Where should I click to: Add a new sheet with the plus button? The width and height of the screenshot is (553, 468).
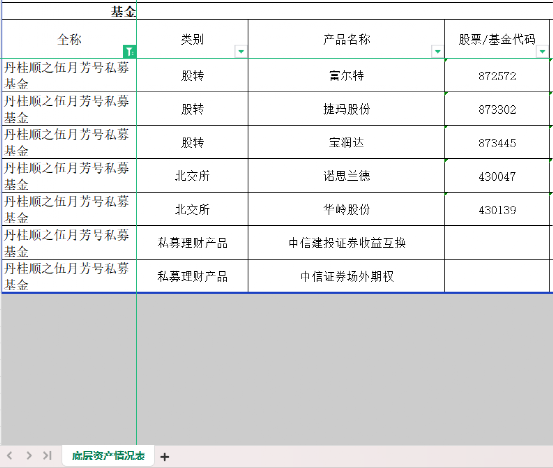pos(164,457)
